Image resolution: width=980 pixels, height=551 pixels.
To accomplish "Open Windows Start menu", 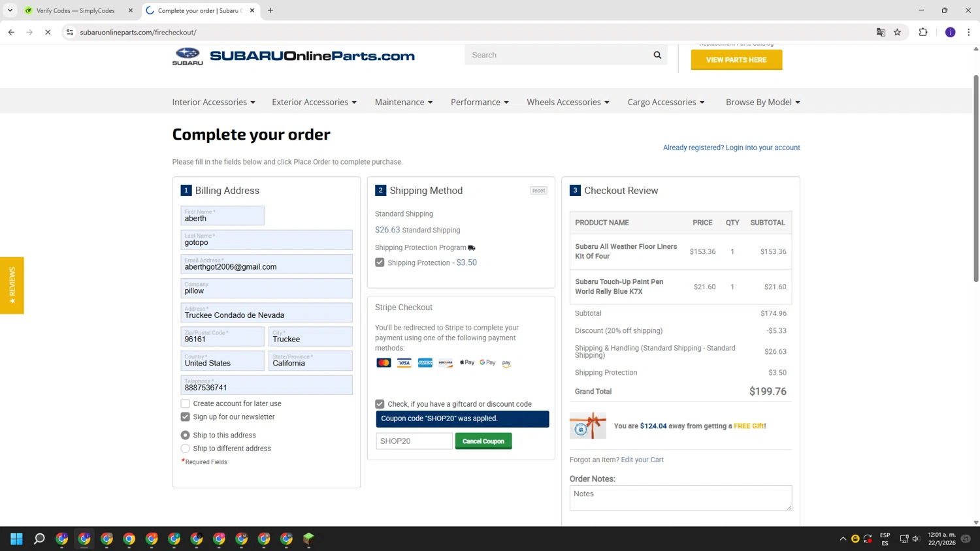I will click(x=16, y=539).
